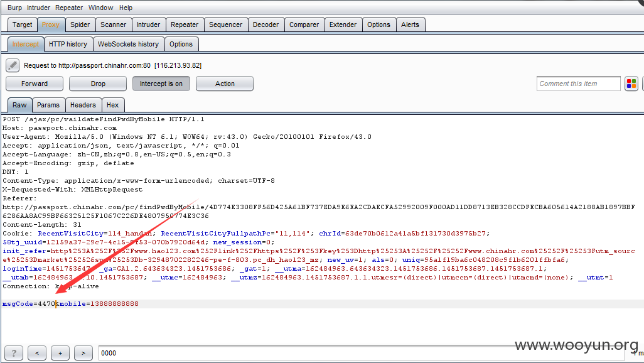Open the top-level Options tab
Viewport: 644px width, 363px height.
pyautogui.click(x=378, y=24)
